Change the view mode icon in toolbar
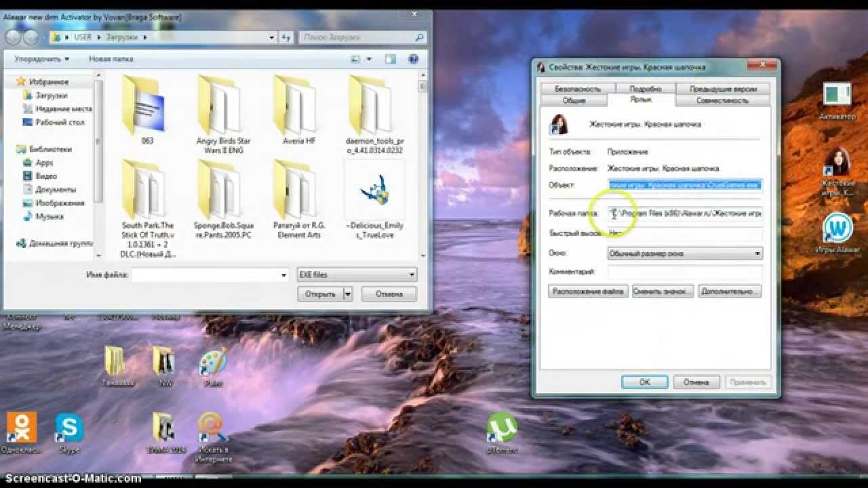Screen dimensions: 868x488 coord(355,59)
